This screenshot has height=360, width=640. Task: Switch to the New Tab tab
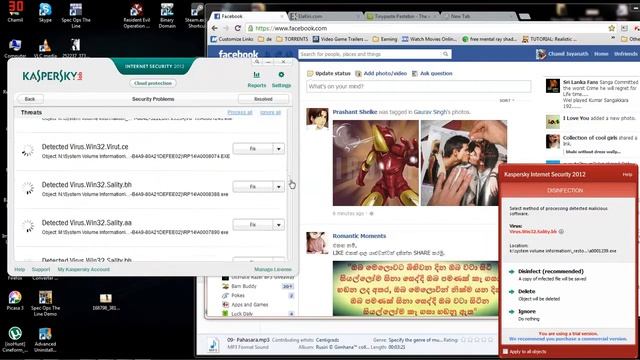[478, 16]
